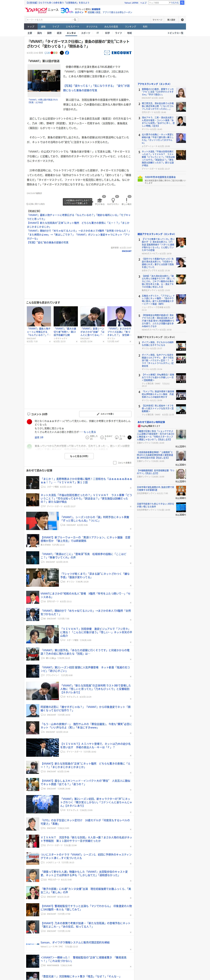Image resolution: width=210 pixels, height=980 pixels.
Task: Click なるほど reaction on first comment
Action: (106, 438)
